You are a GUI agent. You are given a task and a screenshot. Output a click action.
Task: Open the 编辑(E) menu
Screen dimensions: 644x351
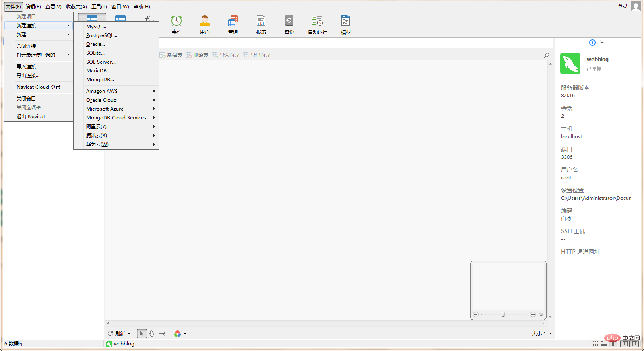coord(33,7)
